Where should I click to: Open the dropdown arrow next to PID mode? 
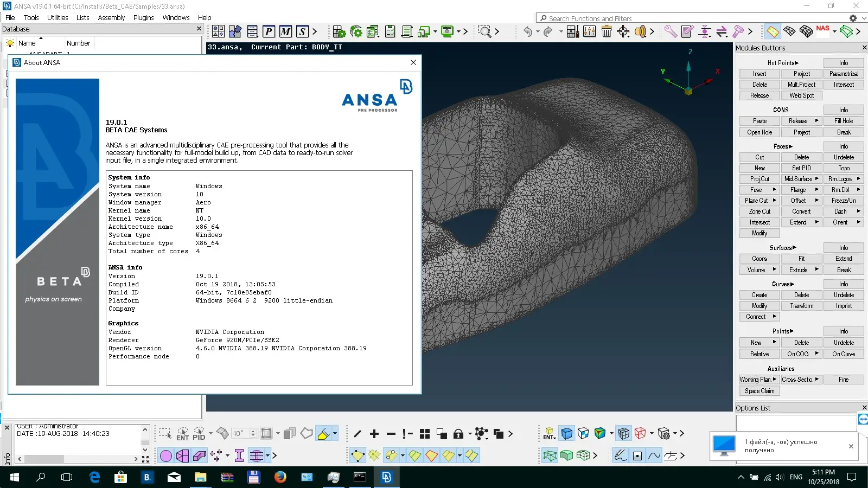pyautogui.click(x=210, y=433)
